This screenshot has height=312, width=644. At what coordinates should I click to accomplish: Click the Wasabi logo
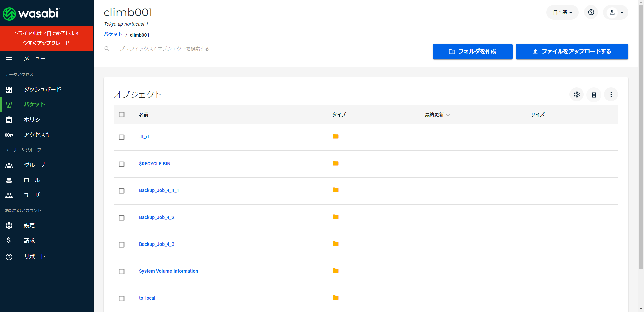pos(31,13)
